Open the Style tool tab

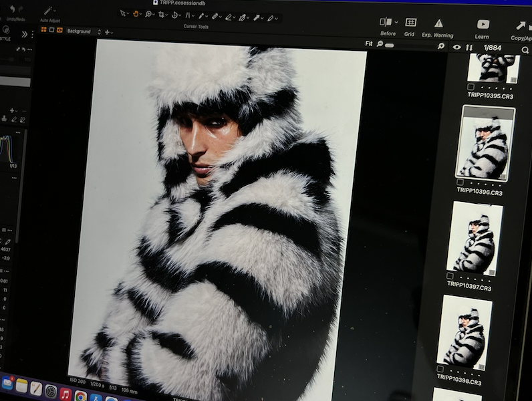[x=5, y=33]
